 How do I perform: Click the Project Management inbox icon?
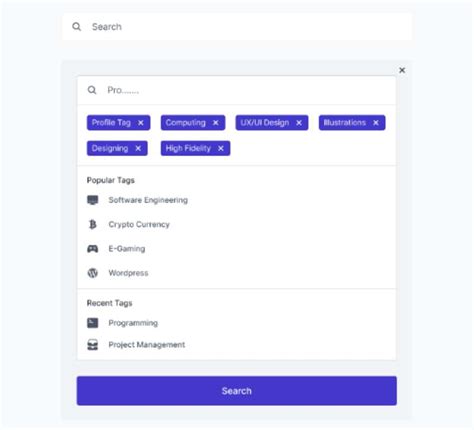(93, 345)
